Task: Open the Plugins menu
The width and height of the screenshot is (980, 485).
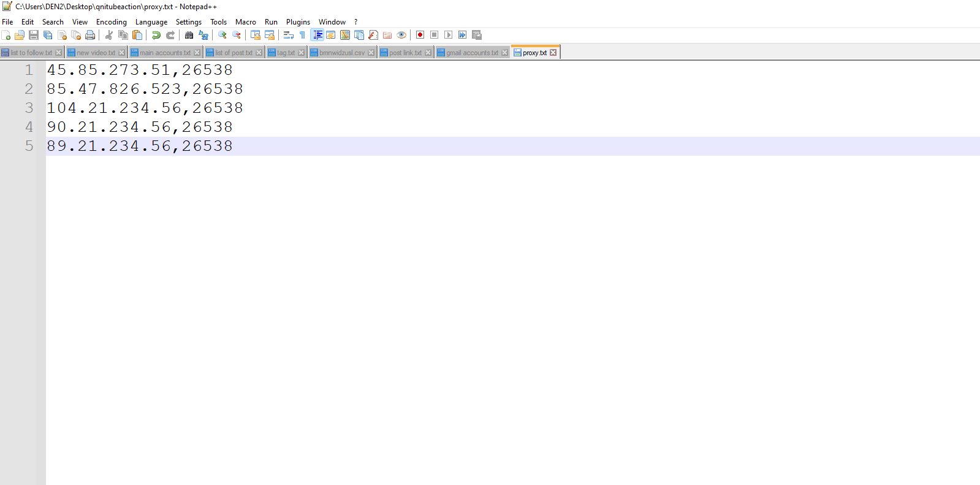Action: pos(298,22)
